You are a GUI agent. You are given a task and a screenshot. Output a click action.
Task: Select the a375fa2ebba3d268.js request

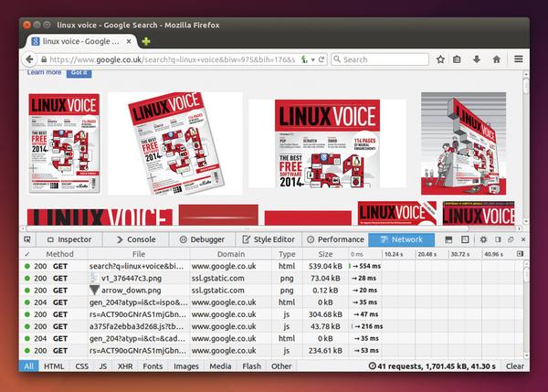[271, 326]
